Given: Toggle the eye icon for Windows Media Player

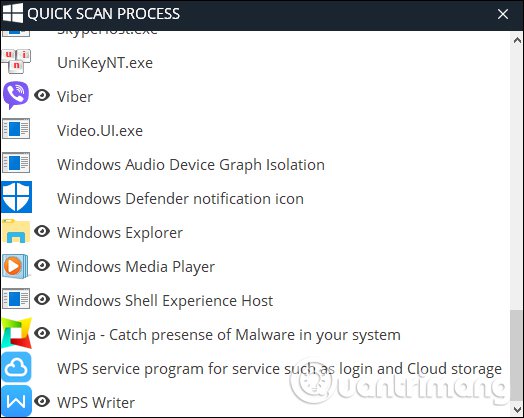Looking at the screenshot, I should [x=42, y=265].
